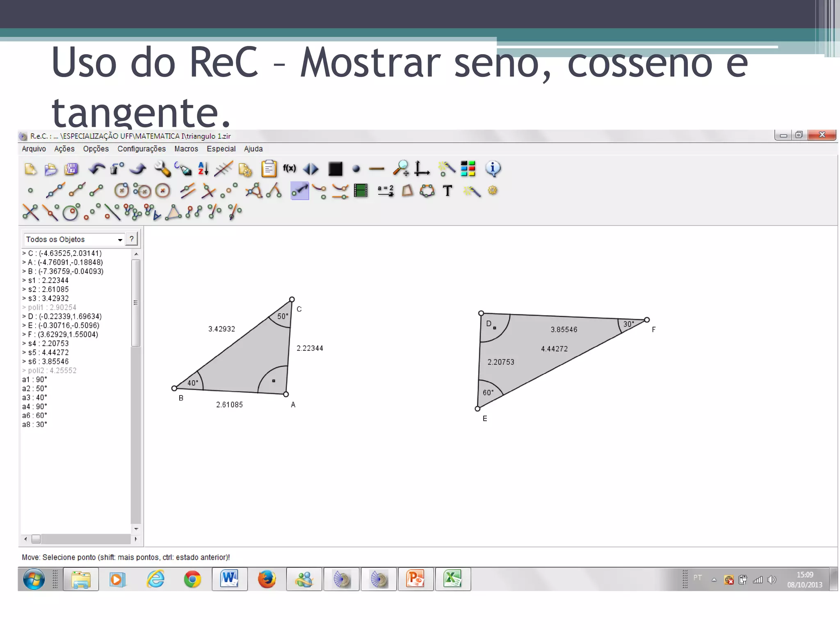Click the Undo back arrow icon
The width and height of the screenshot is (840, 630).
pos(97,169)
